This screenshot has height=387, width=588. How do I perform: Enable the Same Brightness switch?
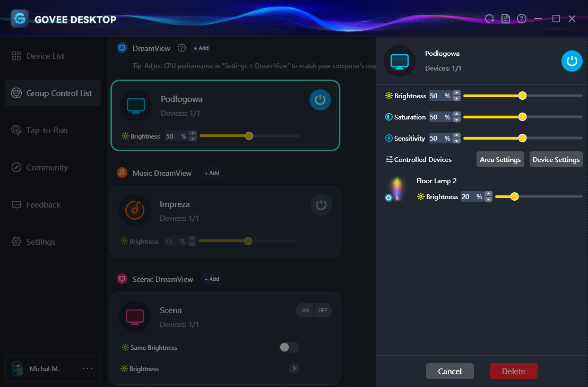(x=289, y=347)
